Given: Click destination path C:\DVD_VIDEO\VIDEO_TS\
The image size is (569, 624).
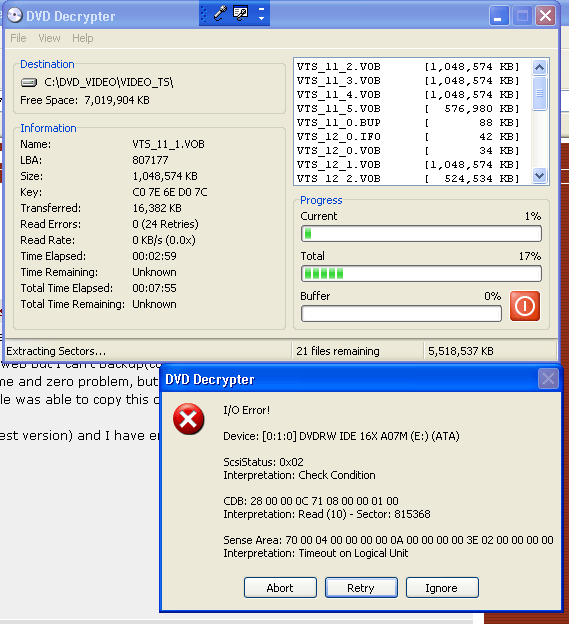Looking at the screenshot, I should pyautogui.click(x=109, y=82).
